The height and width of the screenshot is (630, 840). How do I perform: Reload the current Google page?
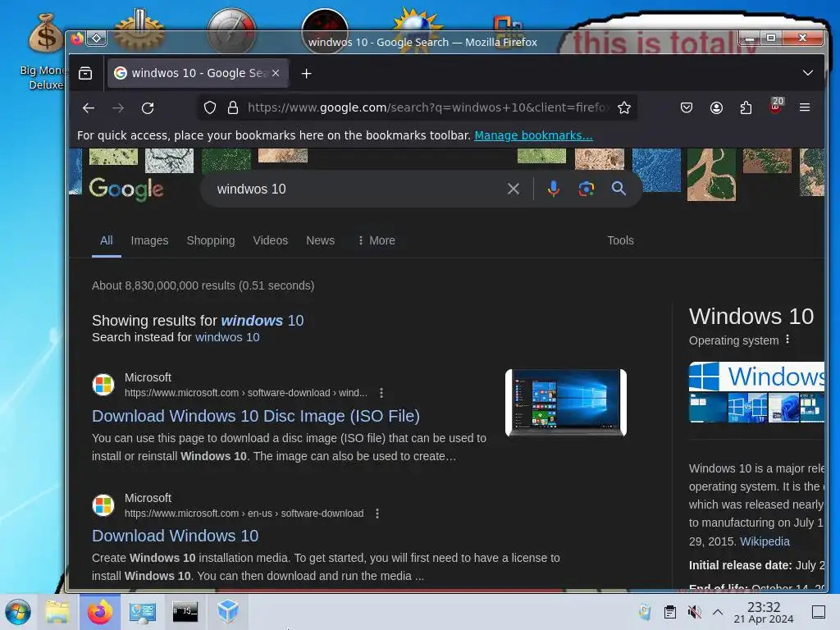[148, 107]
